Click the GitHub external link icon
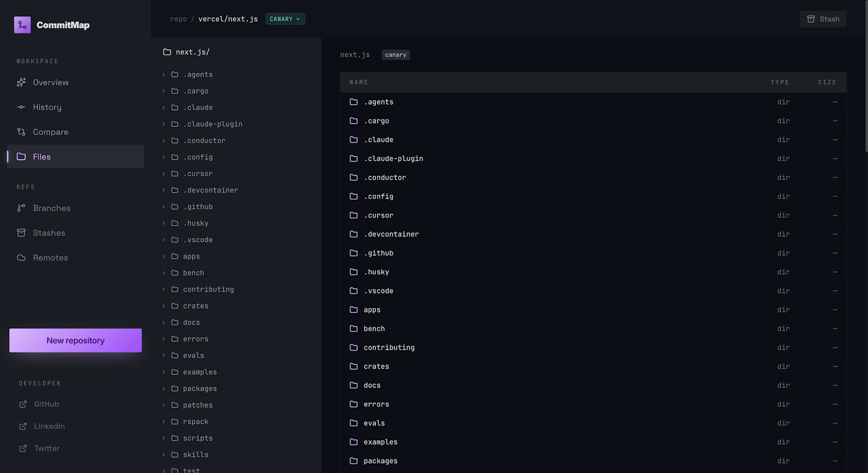This screenshot has width=868, height=473. 23,404
